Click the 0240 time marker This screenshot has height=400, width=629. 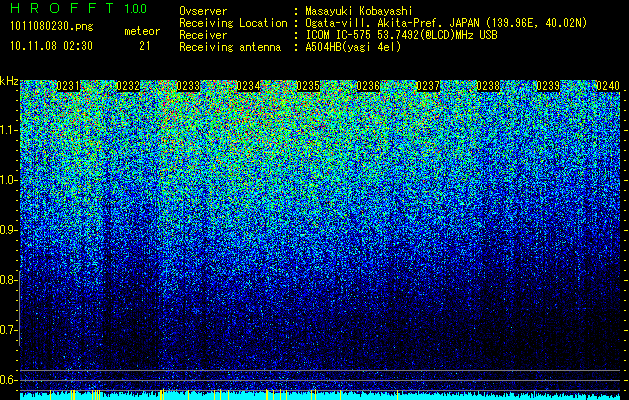(608, 86)
